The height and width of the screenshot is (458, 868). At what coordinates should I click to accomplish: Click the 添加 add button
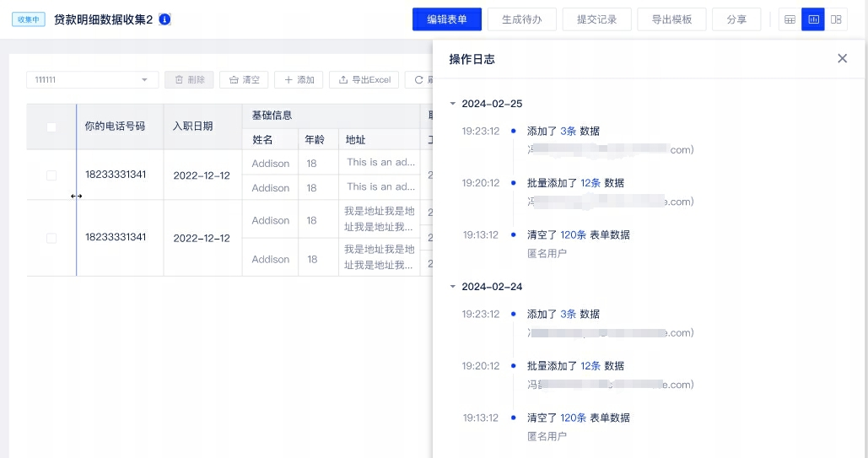coord(299,80)
